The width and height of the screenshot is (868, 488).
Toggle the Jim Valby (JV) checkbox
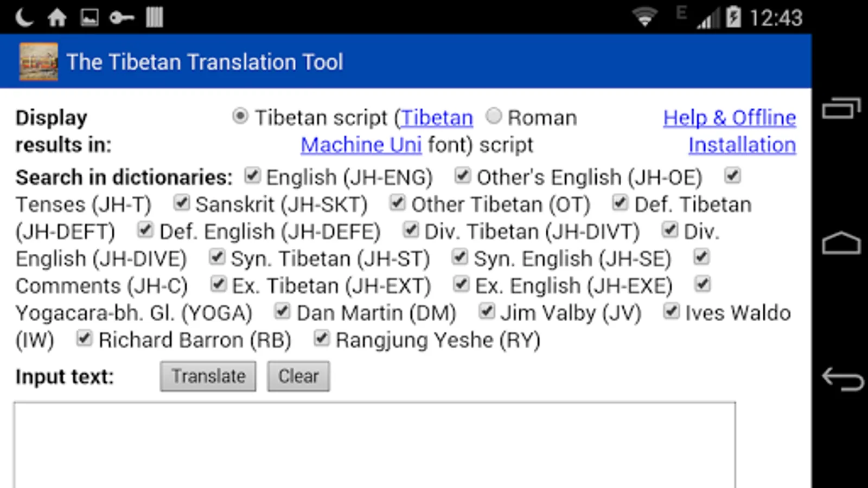[x=487, y=311]
